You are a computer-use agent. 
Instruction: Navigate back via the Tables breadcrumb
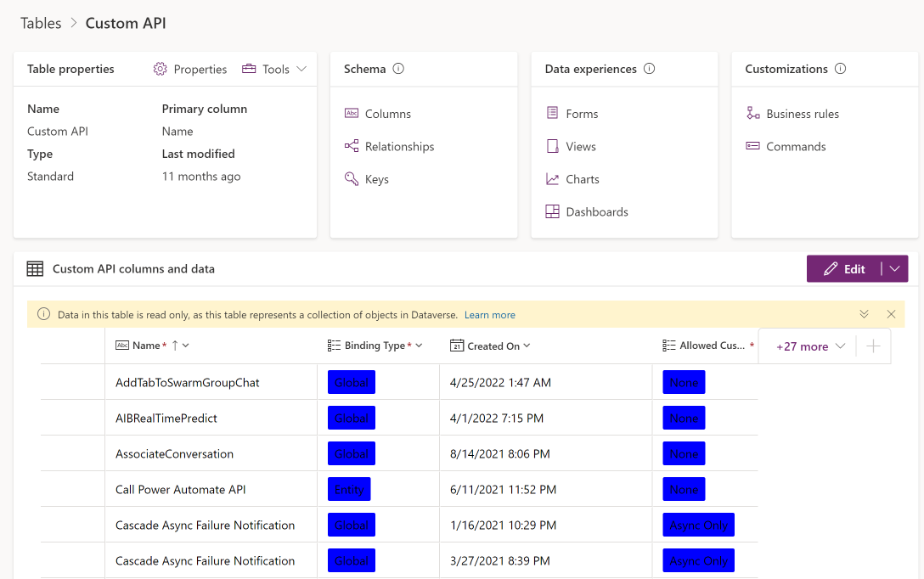coord(41,23)
